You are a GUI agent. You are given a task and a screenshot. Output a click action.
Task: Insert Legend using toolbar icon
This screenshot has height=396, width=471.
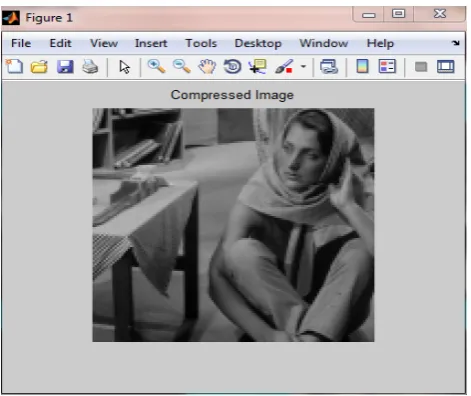(x=387, y=66)
